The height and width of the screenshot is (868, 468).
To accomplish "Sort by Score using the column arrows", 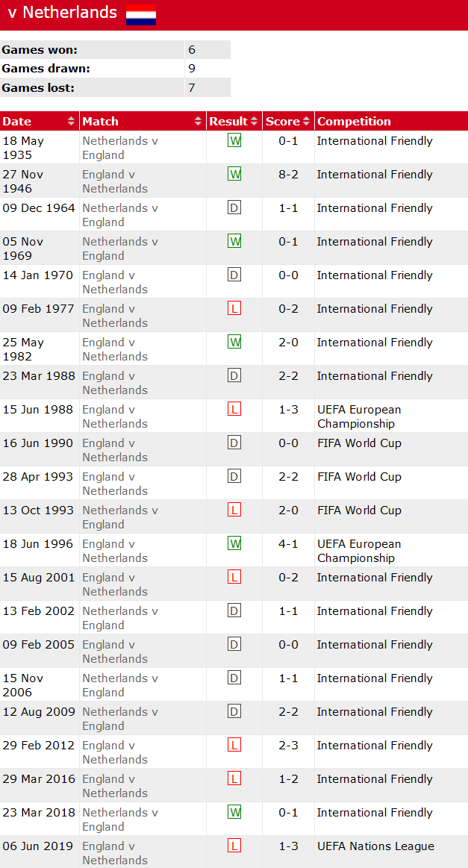I will [307, 122].
